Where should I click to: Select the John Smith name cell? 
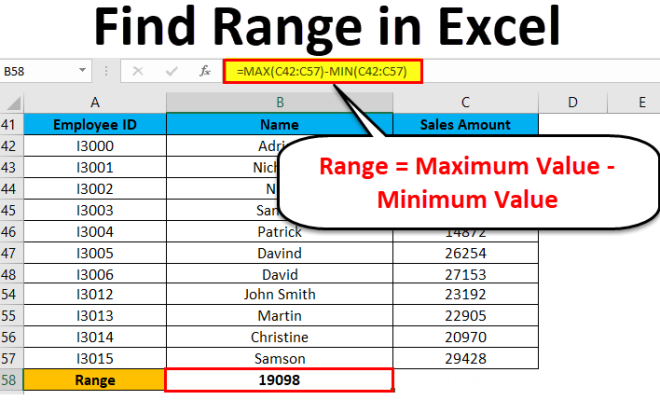[280, 294]
